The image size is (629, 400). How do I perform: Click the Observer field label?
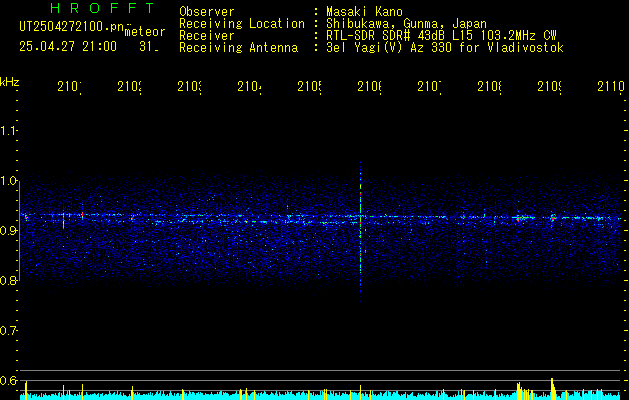(x=207, y=12)
